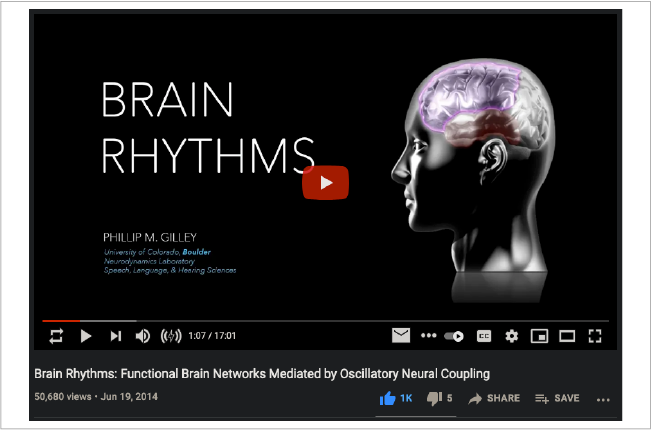Toggle the autoplay switch
The image size is (652, 430).
(455, 336)
